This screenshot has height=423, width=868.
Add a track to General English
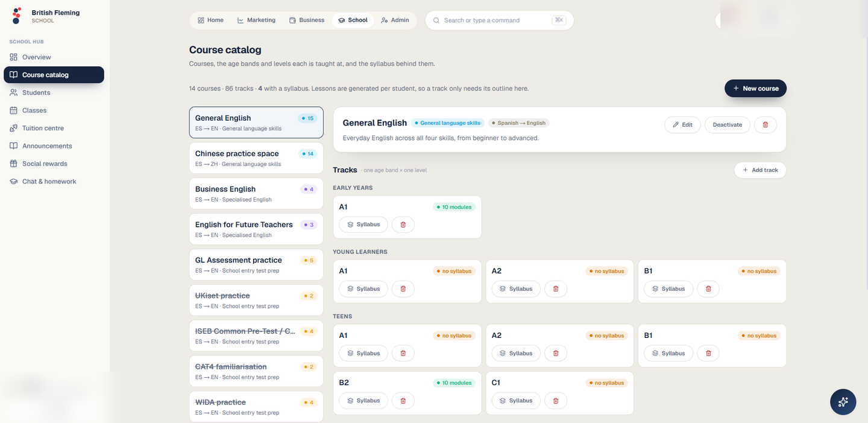(760, 170)
